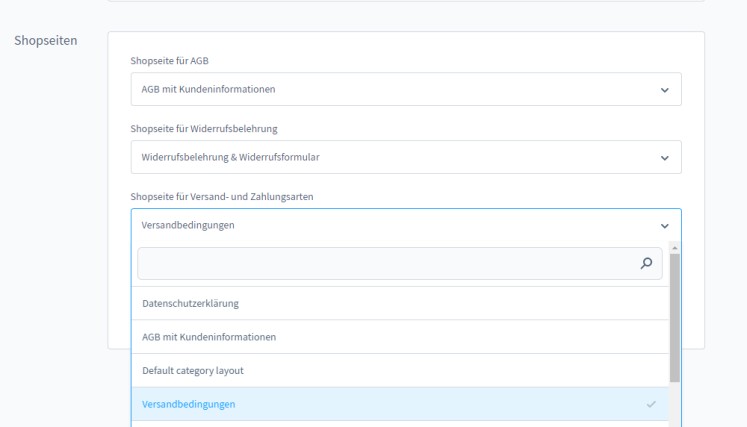Viewport: 747px width, 427px height.
Task: Click the scrollbar up arrow in list
Action: point(675,247)
